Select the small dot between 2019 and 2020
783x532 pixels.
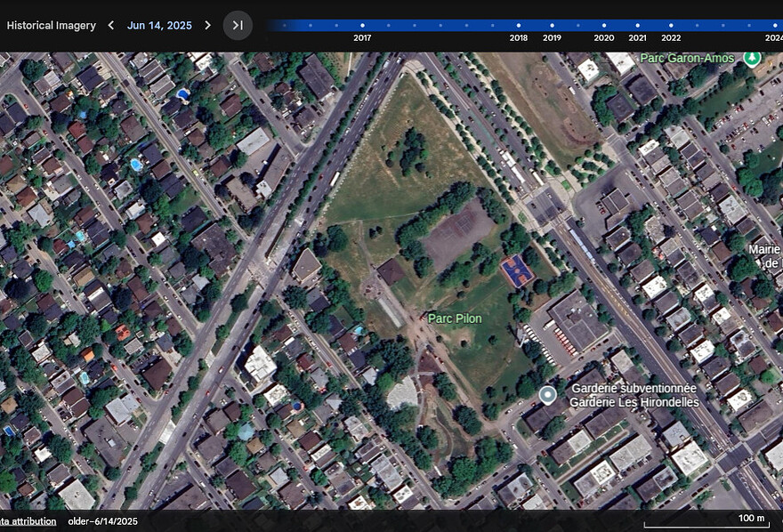tap(577, 26)
